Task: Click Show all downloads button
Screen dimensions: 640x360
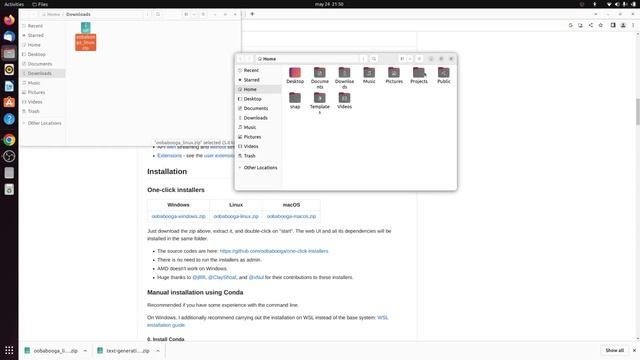Action: coord(614,350)
